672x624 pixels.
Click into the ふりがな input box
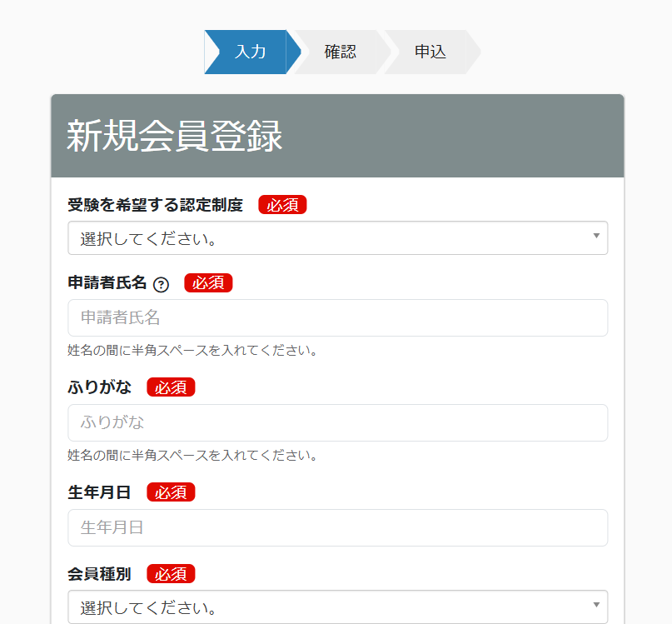(x=337, y=422)
